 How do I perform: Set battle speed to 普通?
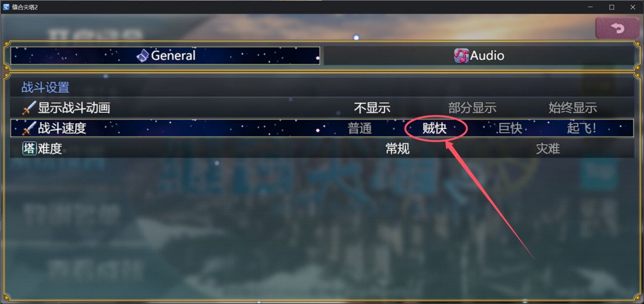pyautogui.click(x=360, y=128)
